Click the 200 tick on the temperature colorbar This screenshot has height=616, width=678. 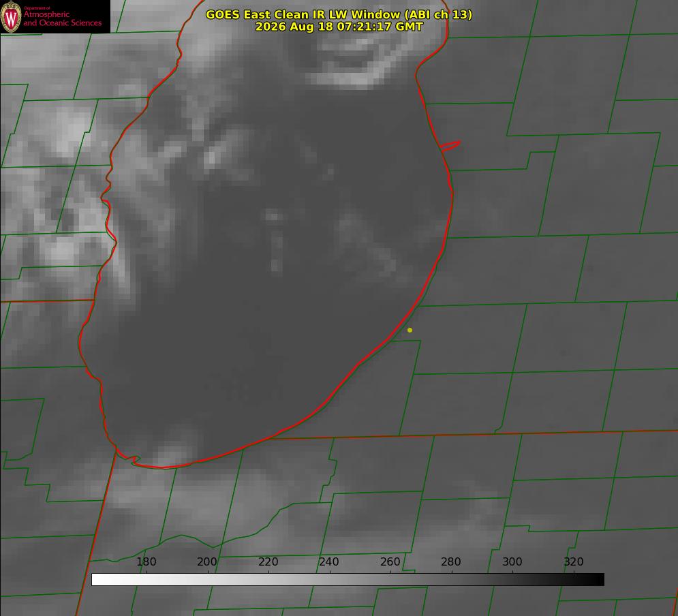click(207, 561)
